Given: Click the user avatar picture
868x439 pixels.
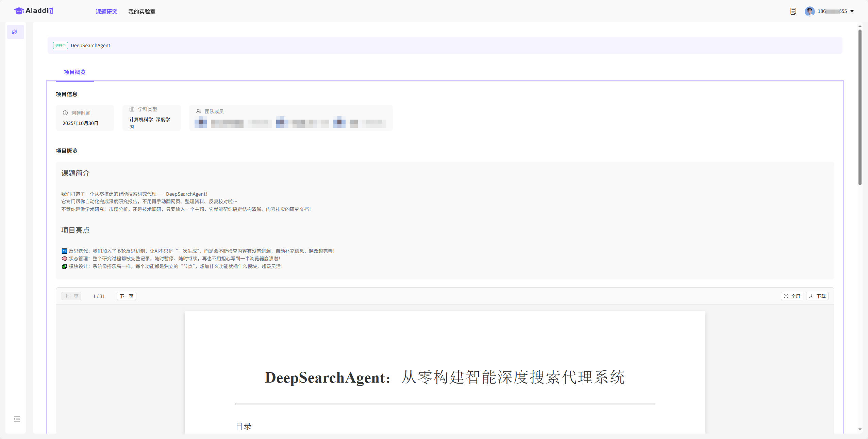Looking at the screenshot, I should (809, 11).
